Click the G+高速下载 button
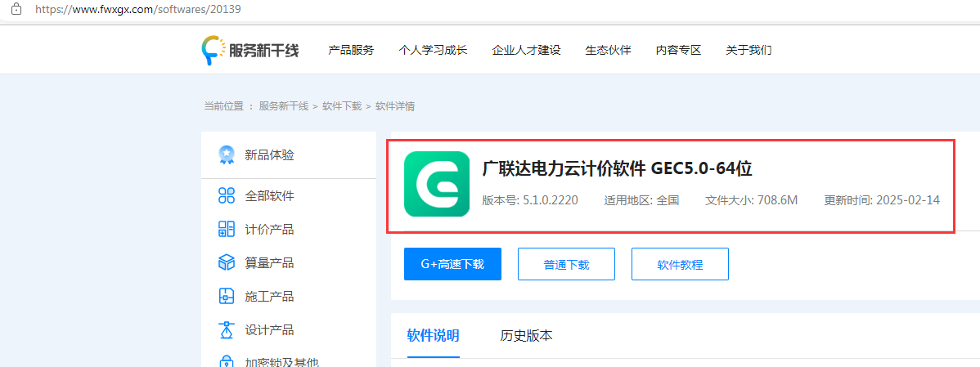 [452, 264]
